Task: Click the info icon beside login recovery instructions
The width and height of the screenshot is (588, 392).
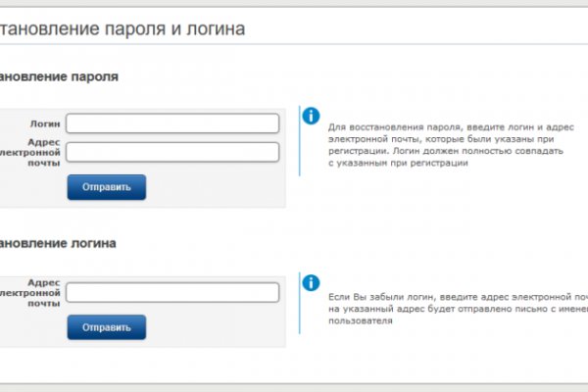Action: (x=312, y=282)
